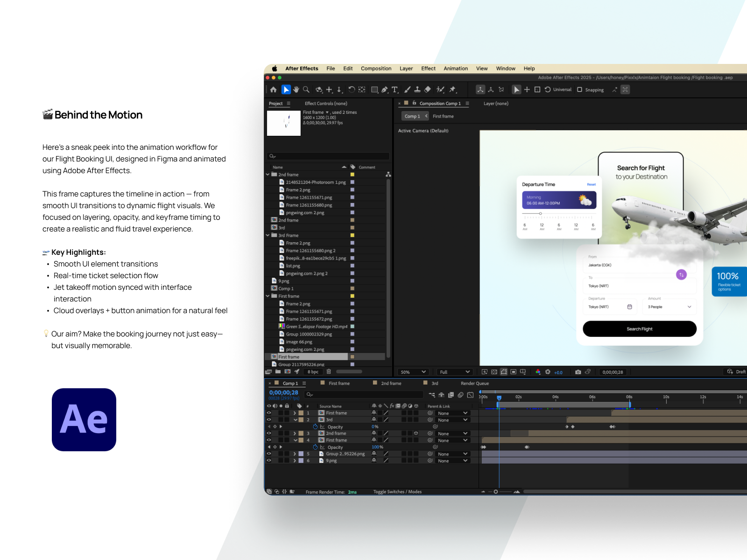Hide layer 2 named 3rd with eye icon
Screen dimensions: 747x560
tap(269, 420)
